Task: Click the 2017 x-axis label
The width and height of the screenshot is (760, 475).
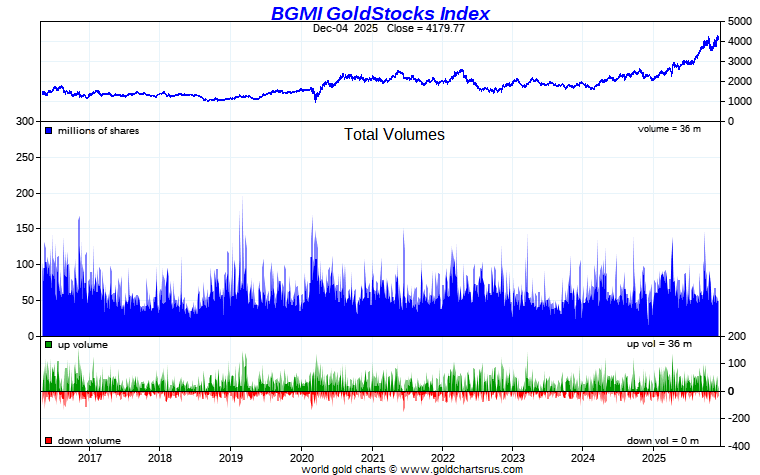Action: point(90,458)
